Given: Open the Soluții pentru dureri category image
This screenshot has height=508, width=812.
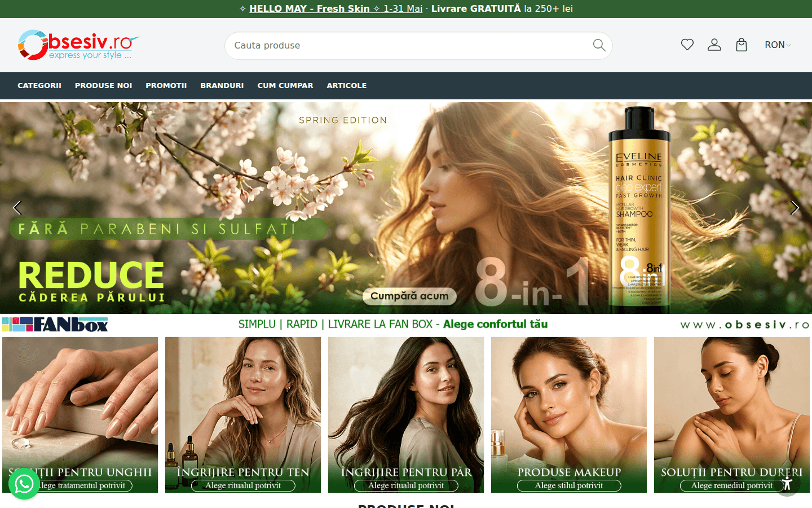Looking at the screenshot, I should (x=732, y=415).
